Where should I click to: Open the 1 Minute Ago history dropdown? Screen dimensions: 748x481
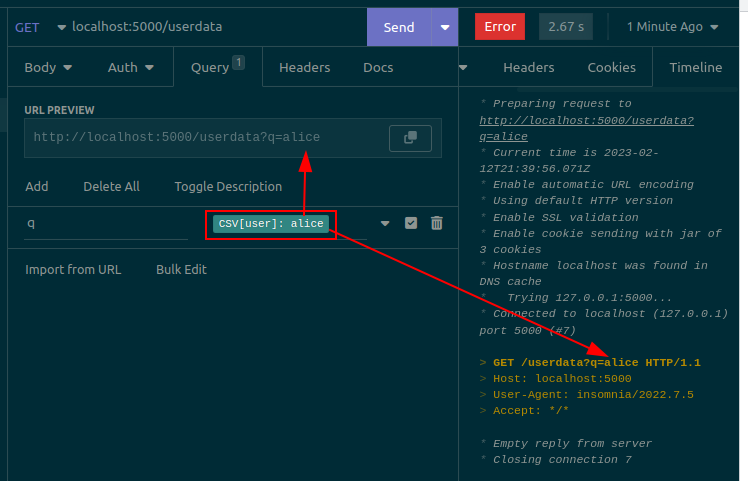(x=673, y=27)
